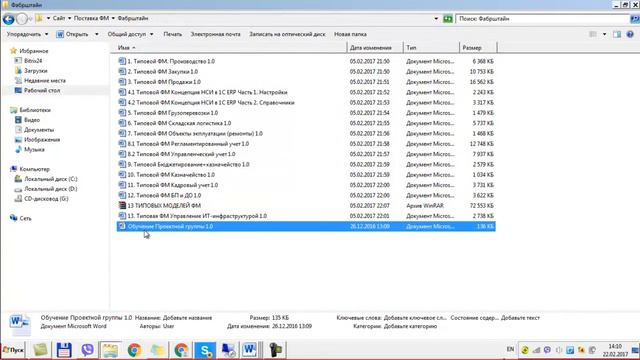The image size is (640, 360).
Task: Open the Музыка library
Action: tap(34, 149)
